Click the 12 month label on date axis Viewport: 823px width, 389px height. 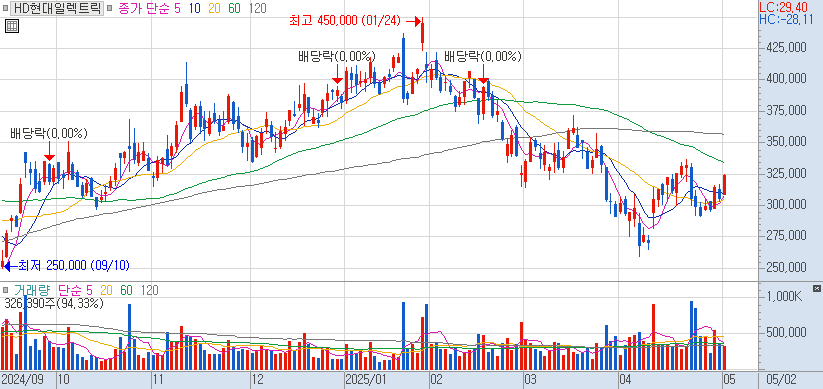click(x=258, y=379)
